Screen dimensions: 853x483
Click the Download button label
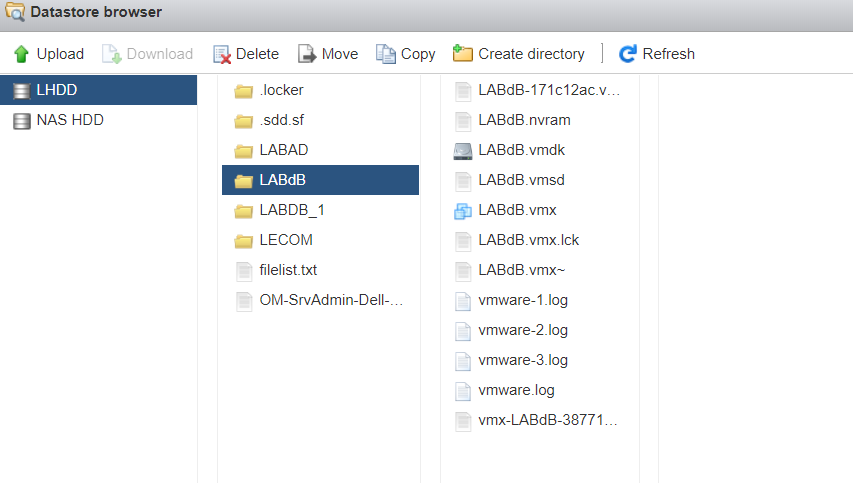tap(159, 54)
